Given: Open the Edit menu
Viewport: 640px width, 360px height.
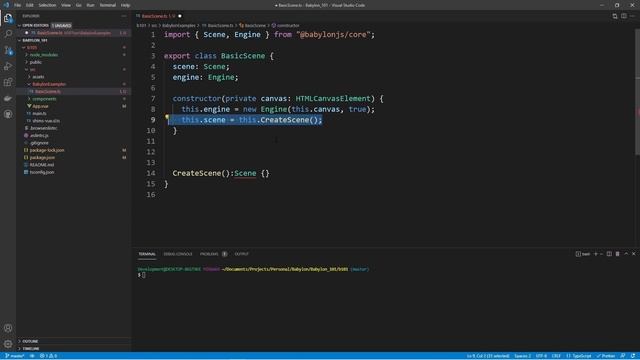Looking at the screenshot, I should click(x=30, y=5).
